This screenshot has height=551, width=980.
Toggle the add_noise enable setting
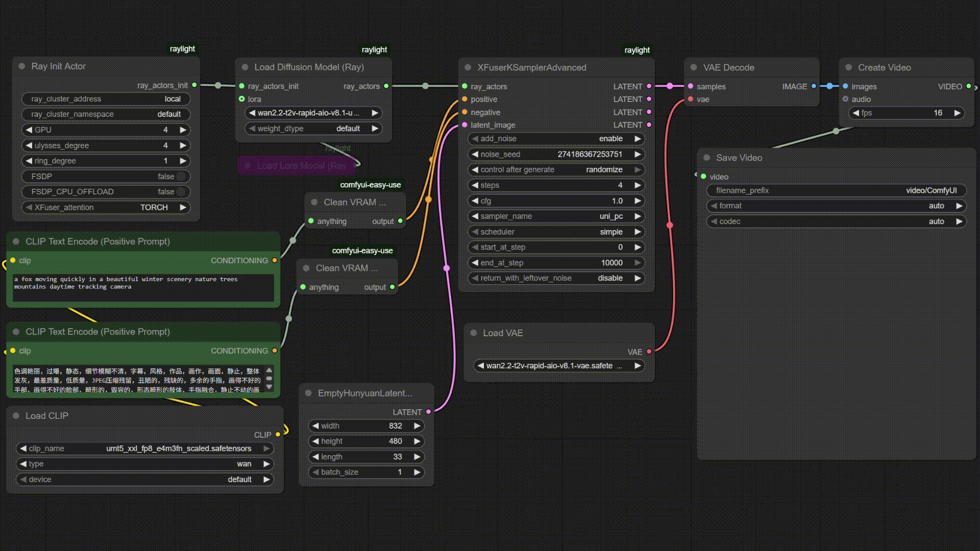(556, 139)
